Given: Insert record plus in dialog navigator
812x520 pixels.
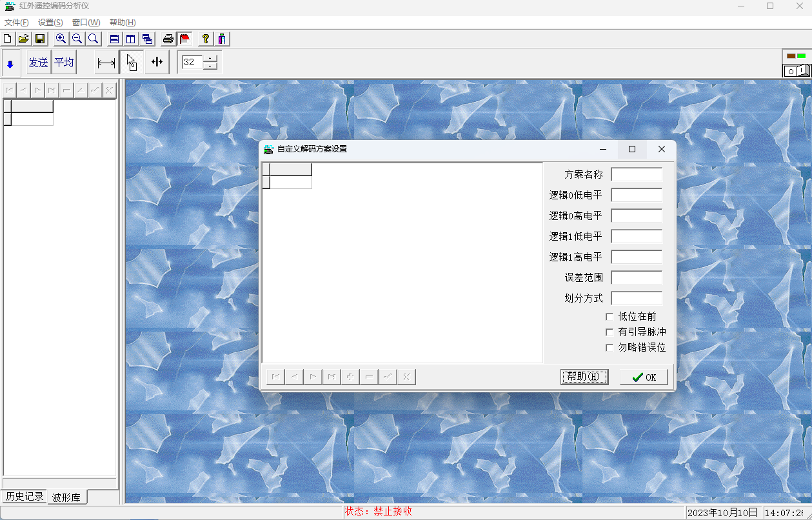Looking at the screenshot, I should [350, 377].
